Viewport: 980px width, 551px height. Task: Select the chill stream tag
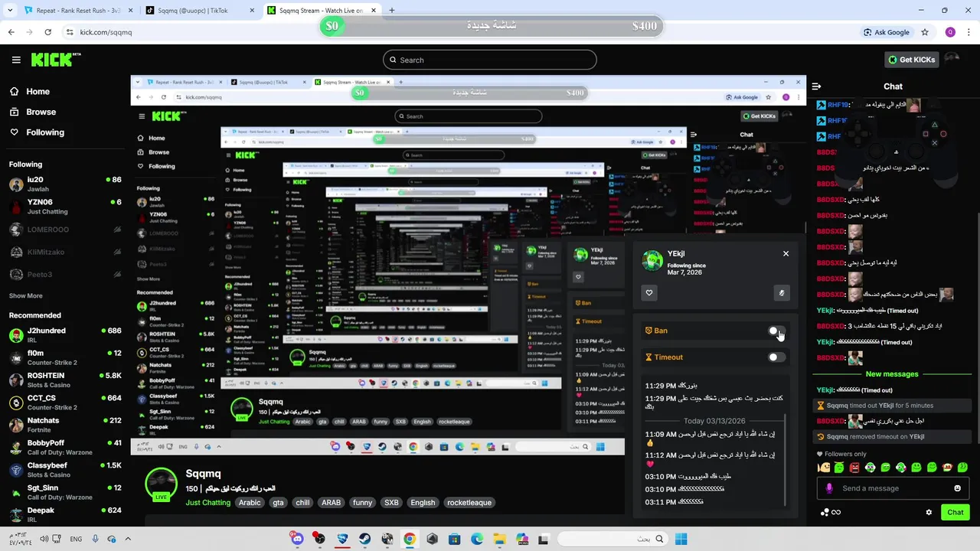click(303, 503)
